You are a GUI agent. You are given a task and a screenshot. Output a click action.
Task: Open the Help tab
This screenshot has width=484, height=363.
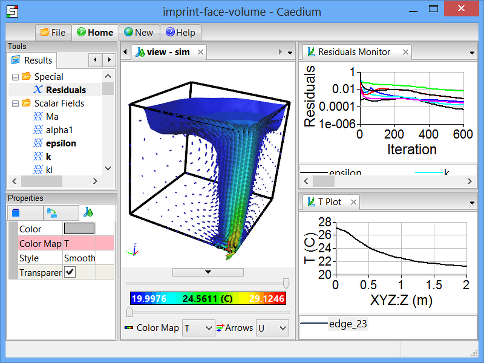click(x=180, y=33)
